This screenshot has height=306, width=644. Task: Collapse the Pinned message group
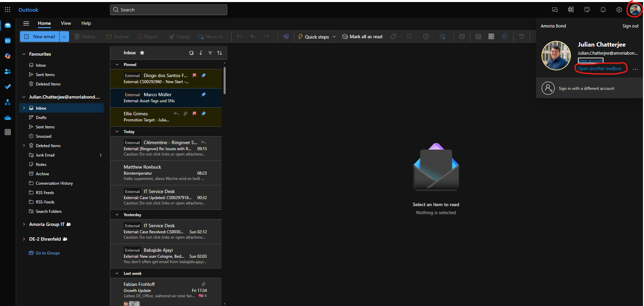coord(117,64)
